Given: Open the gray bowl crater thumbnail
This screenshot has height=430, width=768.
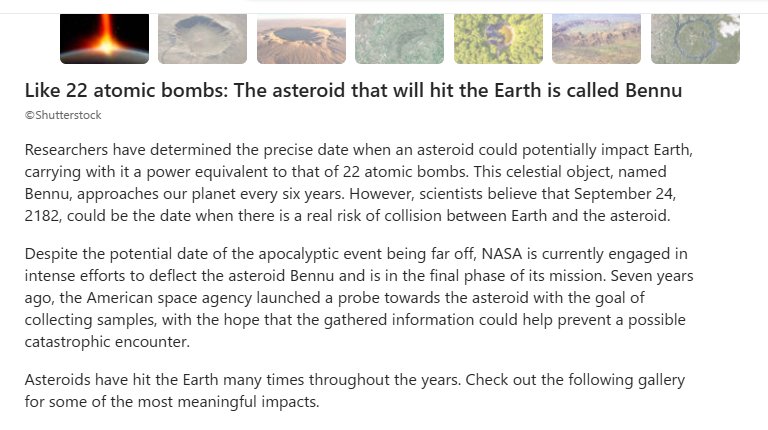Looking at the screenshot, I should point(203,38).
